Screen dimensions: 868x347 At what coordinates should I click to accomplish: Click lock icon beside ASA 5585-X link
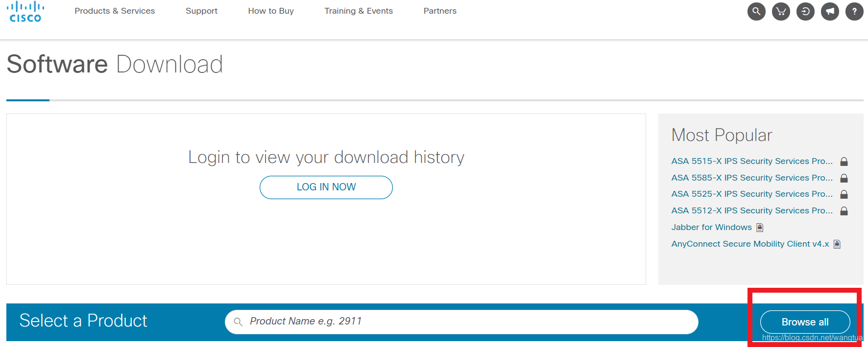click(x=844, y=178)
